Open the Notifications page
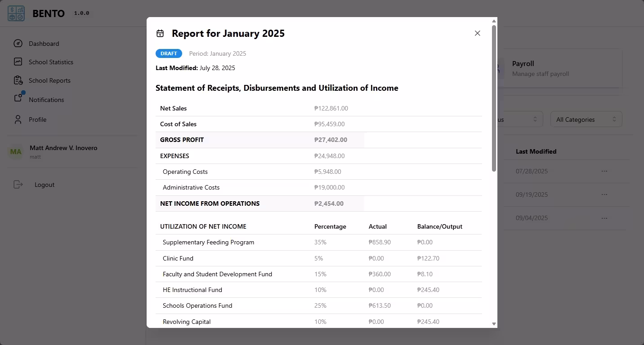This screenshot has width=644, height=345. point(46,100)
